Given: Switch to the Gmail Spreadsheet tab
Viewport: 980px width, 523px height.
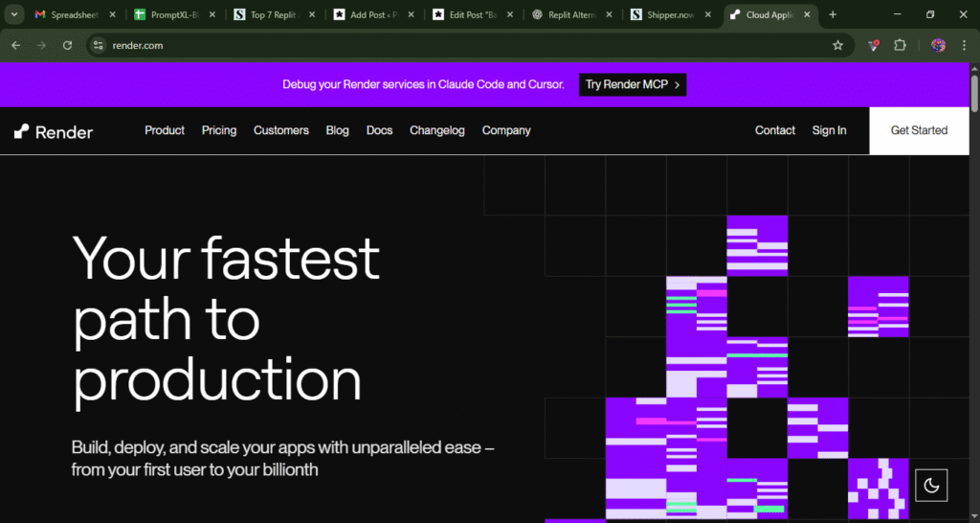Looking at the screenshot, I should (75, 15).
